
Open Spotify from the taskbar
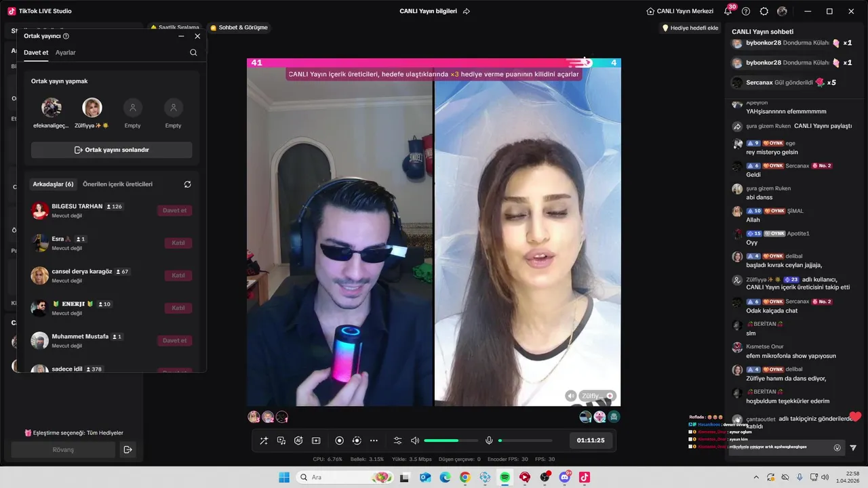(505, 477)
